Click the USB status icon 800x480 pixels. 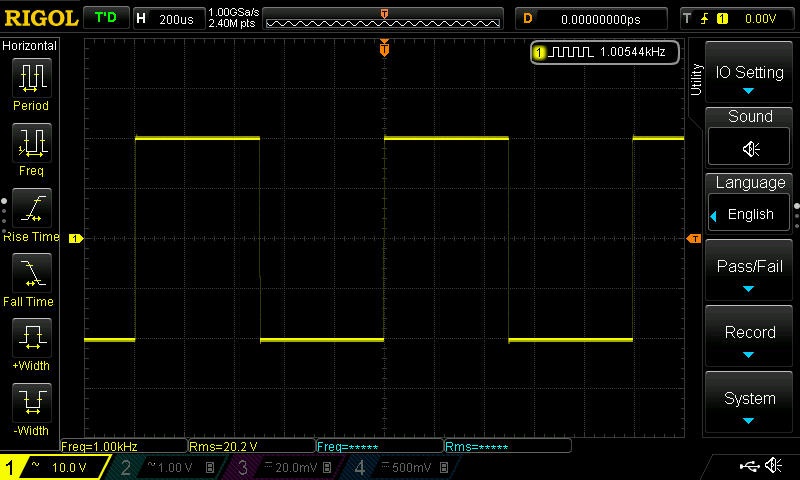pyautogui.click(x=748, y=466)
